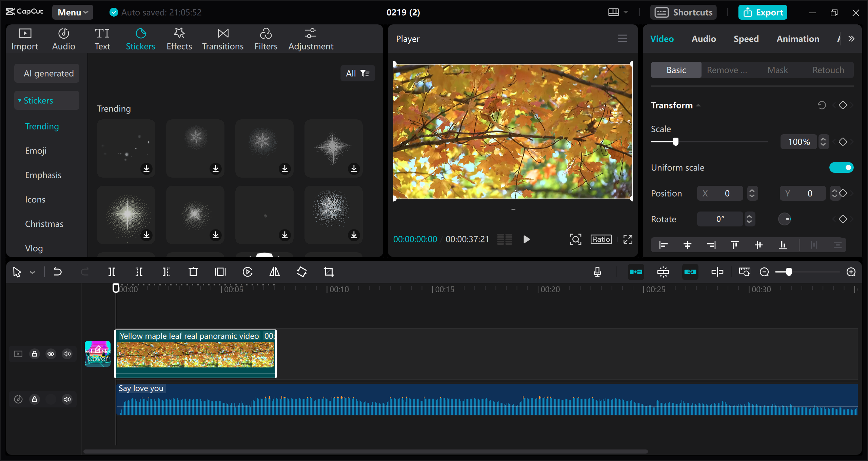Viewport: 868px width, 461px height.
Task: Collapse the Stickers category list
Action: pyautogui.click(x=19, y=100)
